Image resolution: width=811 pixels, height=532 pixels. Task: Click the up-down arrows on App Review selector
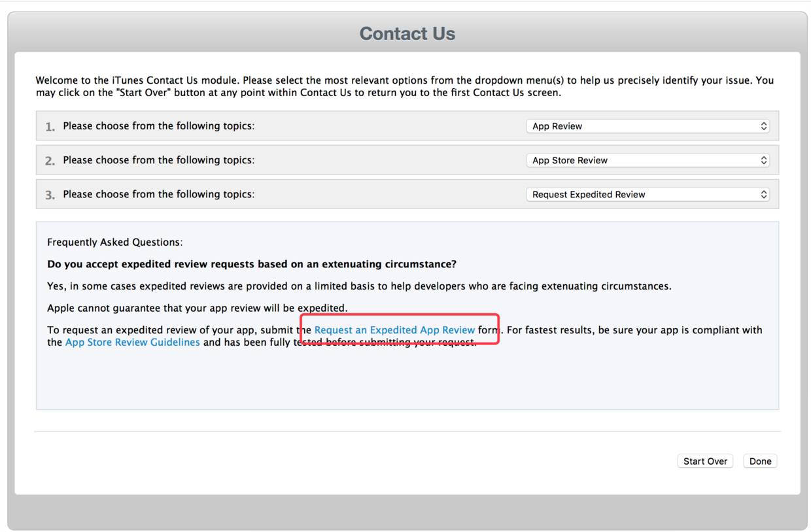(763, 126)
